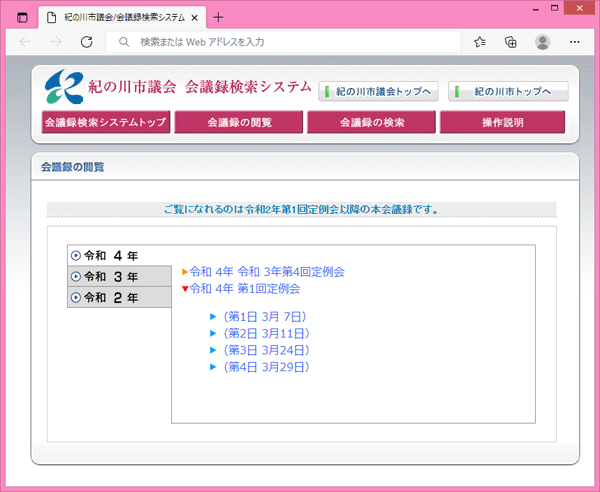
Task: Select the 令和 3 年 year tab
Action: click(119, 277)
